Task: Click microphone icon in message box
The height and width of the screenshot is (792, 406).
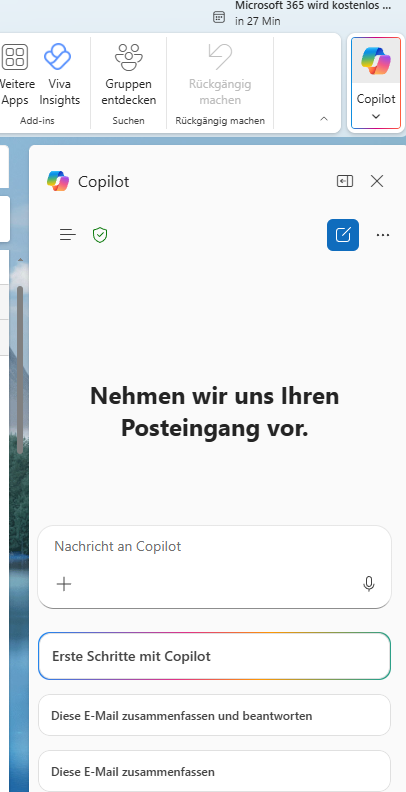Action: pos(369,584)
